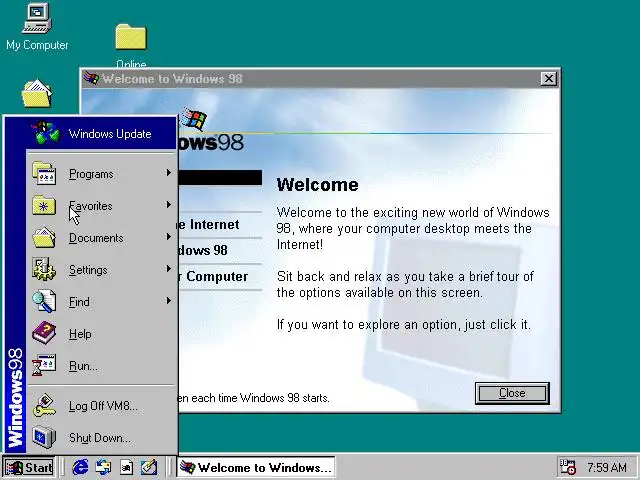This screenshot has height=480, width=640.
Task: Select Windows Update menu entry
Action: pyautogui.click(x=102, y=133)
